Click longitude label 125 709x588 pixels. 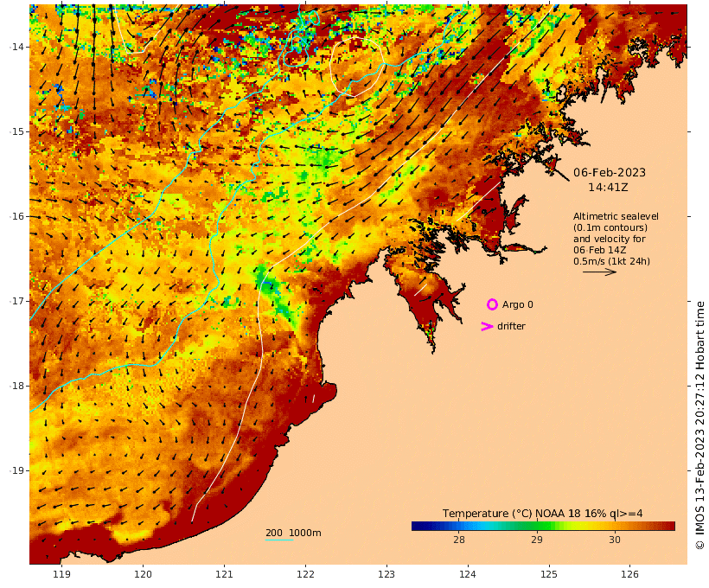click(x=549, y=574)
